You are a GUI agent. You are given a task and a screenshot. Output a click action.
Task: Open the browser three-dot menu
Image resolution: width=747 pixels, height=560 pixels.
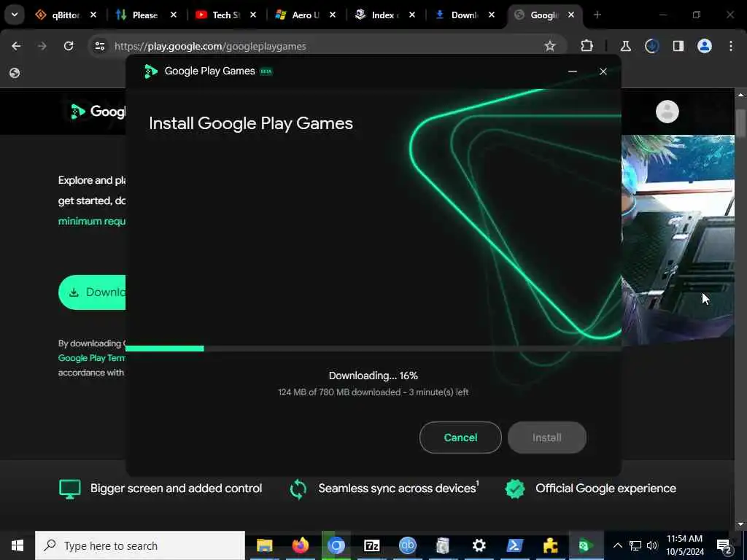[x=731, y=46]
